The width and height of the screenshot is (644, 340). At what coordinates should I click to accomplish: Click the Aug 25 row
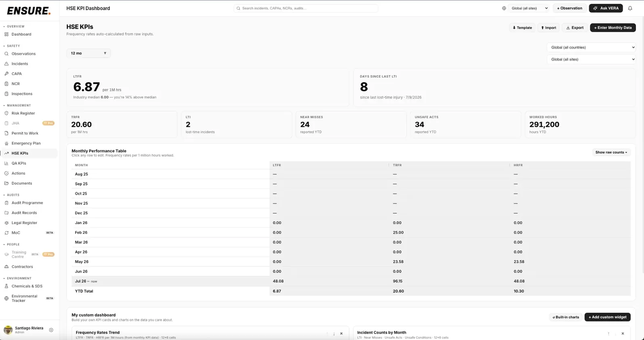click(x=351, y=174)
